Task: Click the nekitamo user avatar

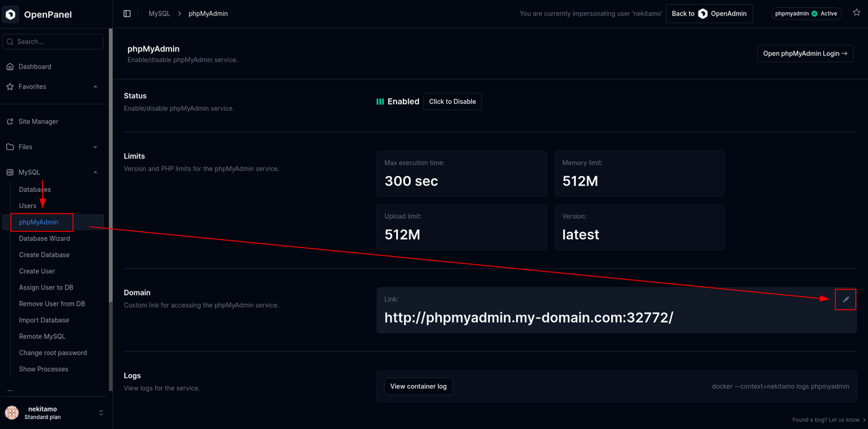Action: tap(12, 413)
